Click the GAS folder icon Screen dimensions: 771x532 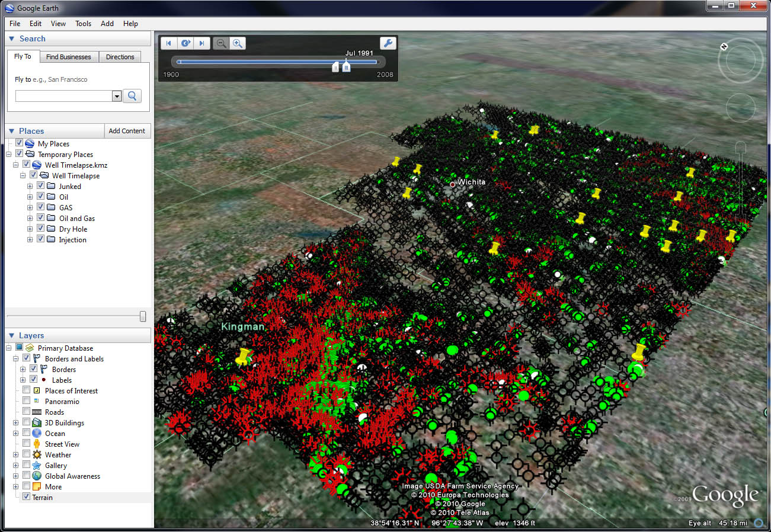tap(51, 208)
